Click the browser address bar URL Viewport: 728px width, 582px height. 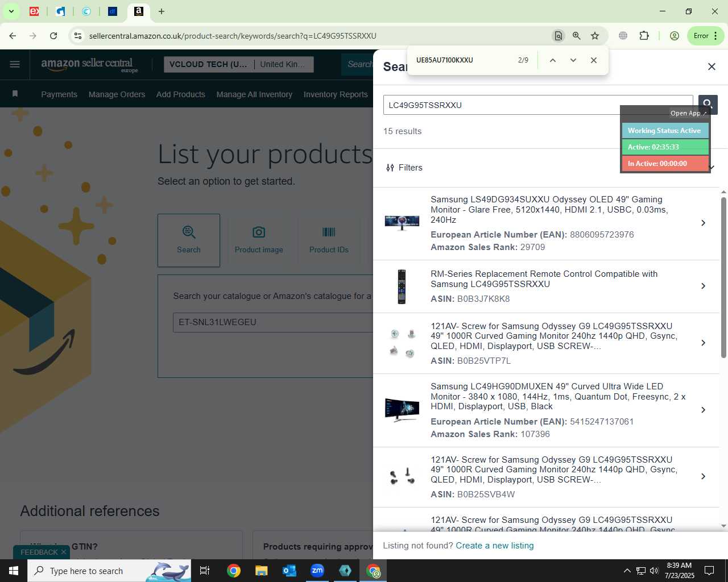tap(233, 36)
